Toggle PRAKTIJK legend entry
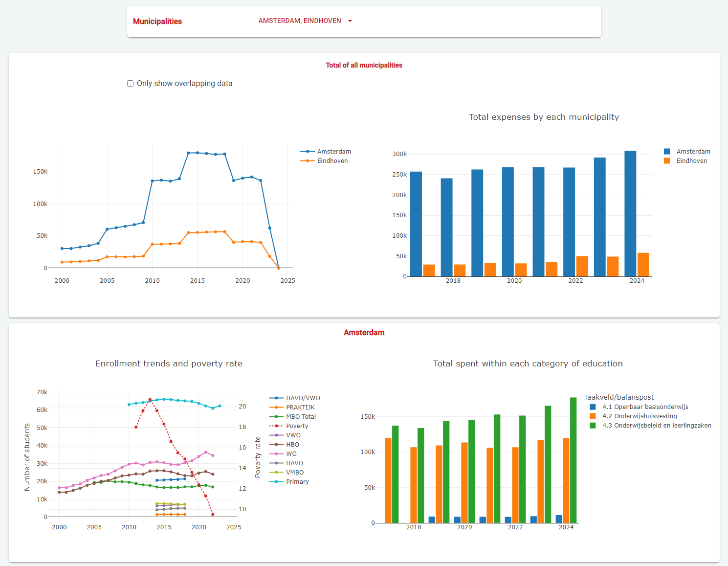Image resolution: width=728 pixels, height=566 pixels. 300,408
